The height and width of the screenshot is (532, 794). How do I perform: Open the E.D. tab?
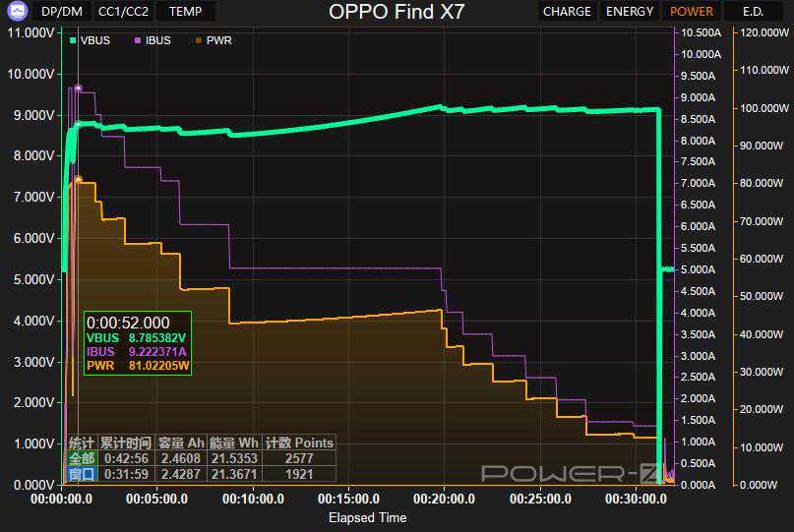click(754, 12)
